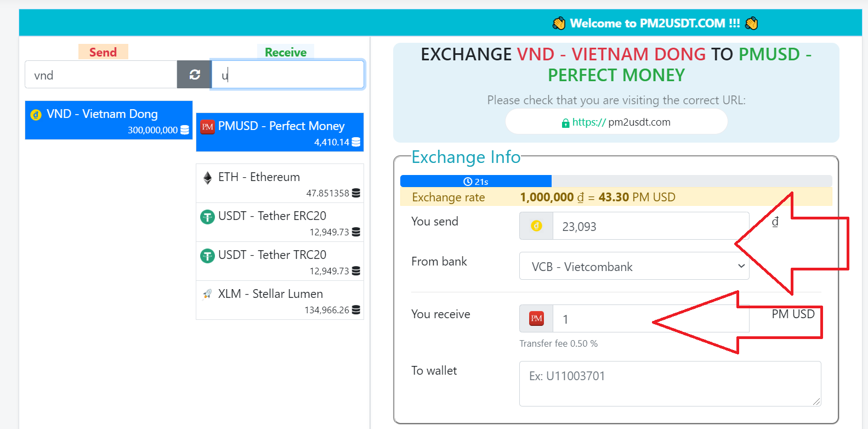Image resolution: width=868 pixels, height=429 pixels.
Task: Click the green padlock icon beside the URL
Action: pyautogui.click(x=565, y=123)
